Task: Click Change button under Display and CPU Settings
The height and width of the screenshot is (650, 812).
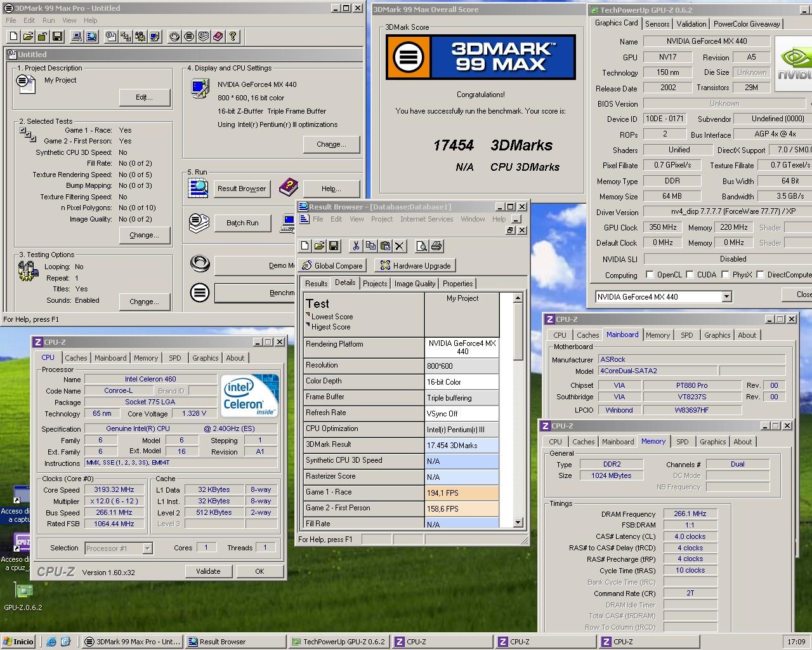Action: 332,144
